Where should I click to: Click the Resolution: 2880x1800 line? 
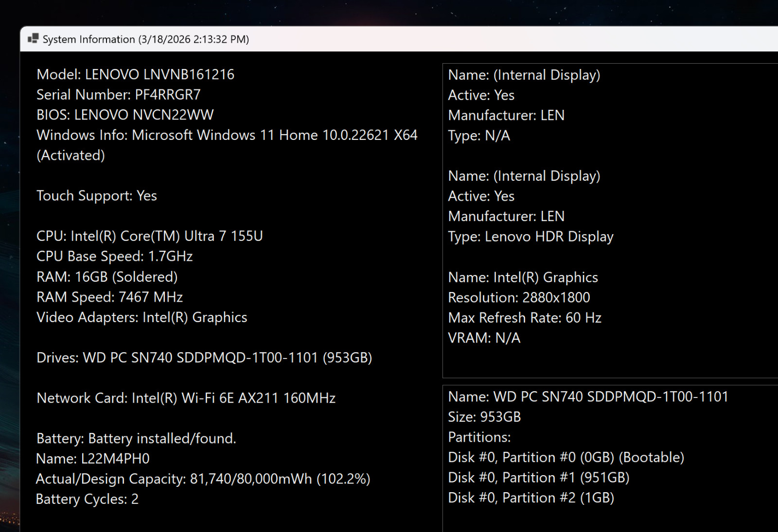(x=519, y=297)
